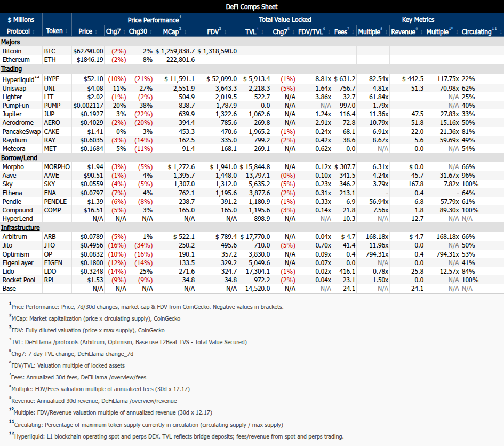Click the Rocket Pool protocol name
This screenshot has width=504, height=446.
(19, 280)
